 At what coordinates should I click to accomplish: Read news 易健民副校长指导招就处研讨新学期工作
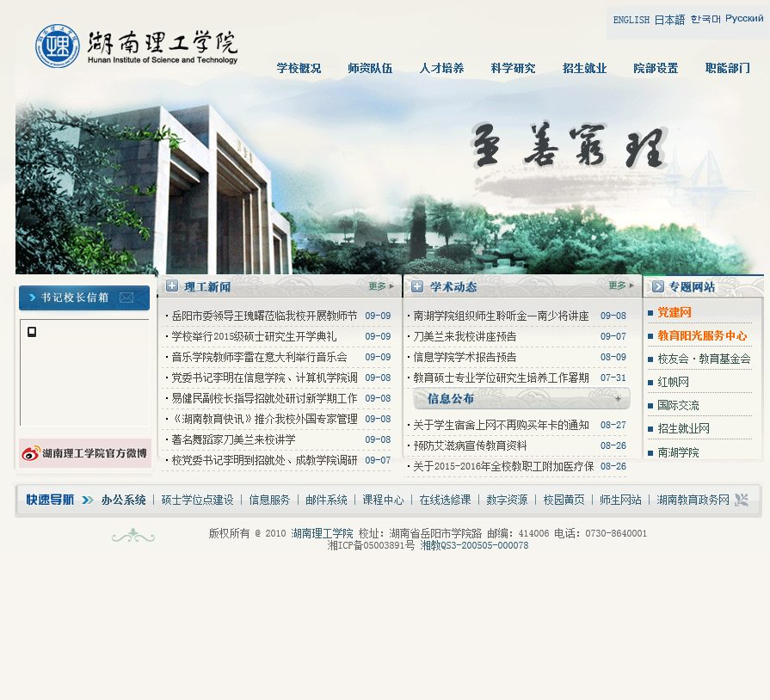pos(264,398)
